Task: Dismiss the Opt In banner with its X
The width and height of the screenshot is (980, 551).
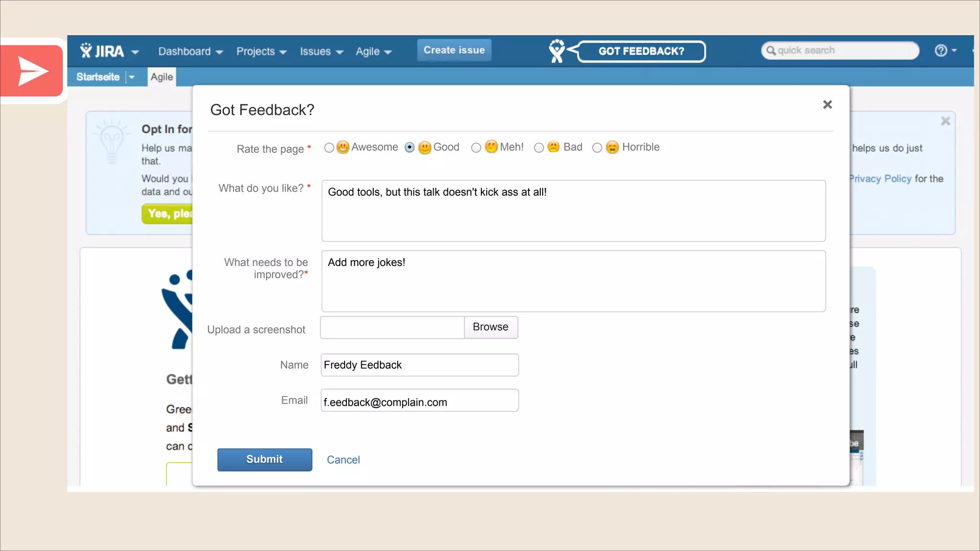Action: tap(946, 121)
